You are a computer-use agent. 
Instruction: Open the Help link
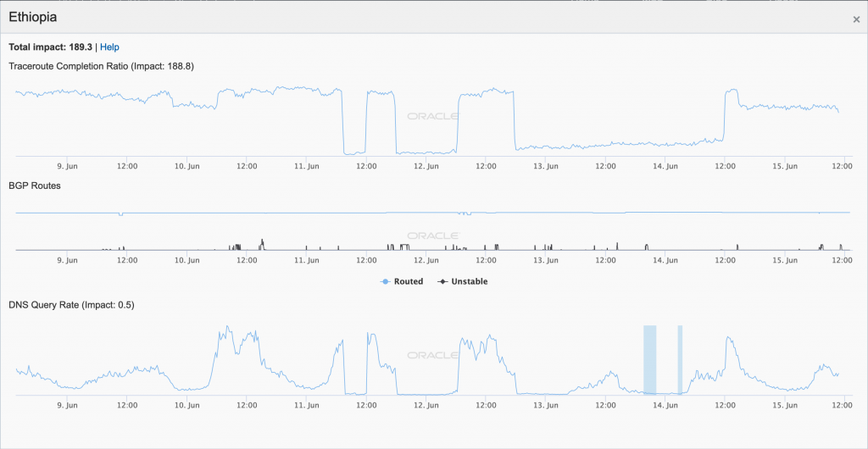click(x=109, y=47)
